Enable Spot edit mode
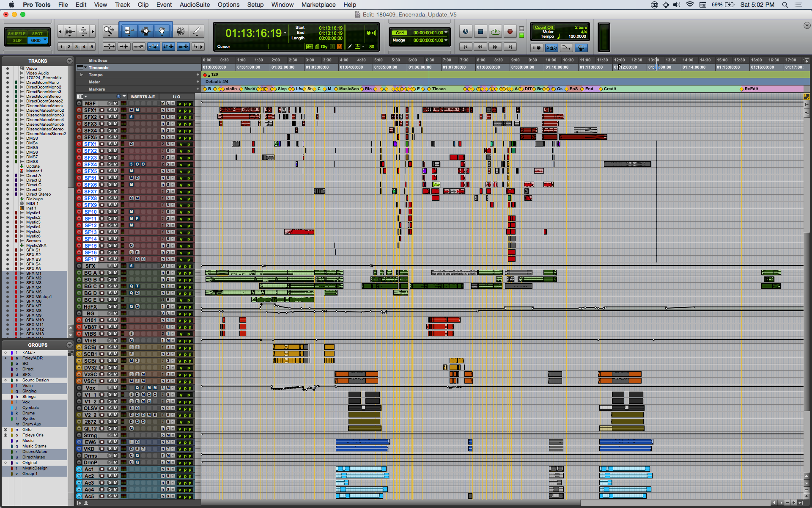The image size is (812, 508). pyautogui.click(x=37, y=33)
